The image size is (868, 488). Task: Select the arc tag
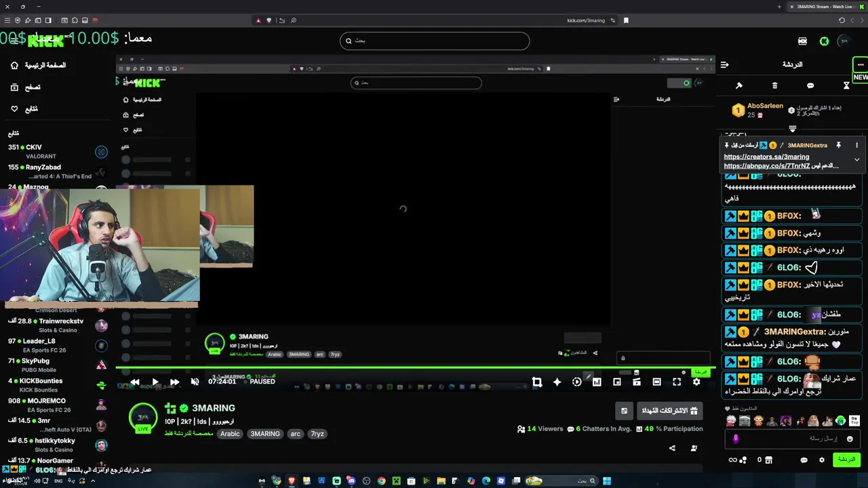click(x=295, y=434)
